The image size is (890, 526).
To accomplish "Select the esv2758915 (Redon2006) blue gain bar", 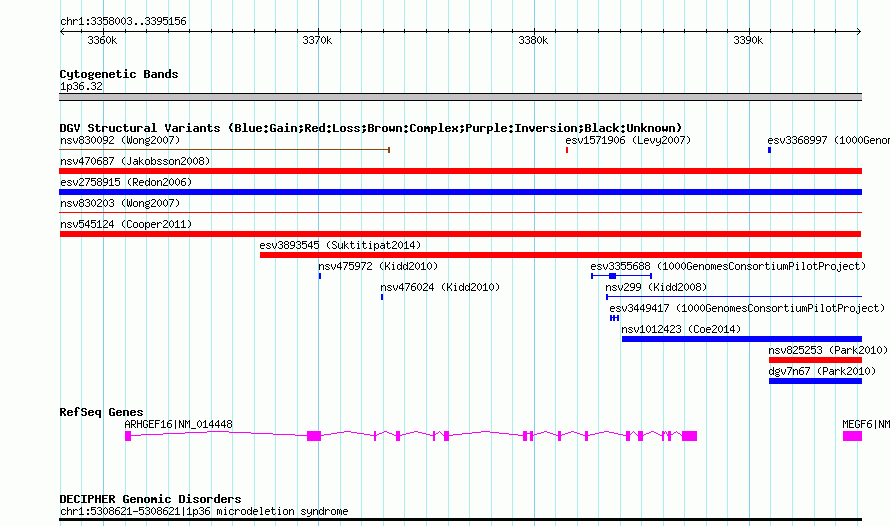I will click(460, 192).
